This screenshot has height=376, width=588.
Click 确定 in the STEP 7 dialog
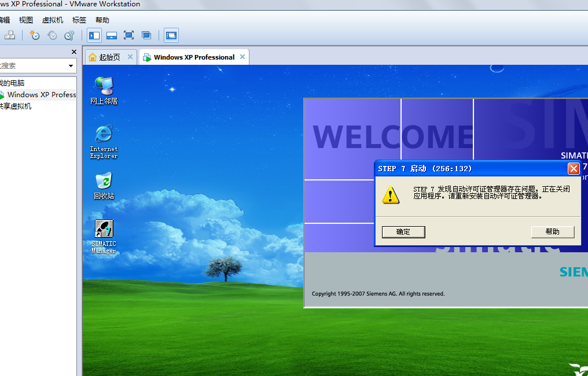(403, 232)
